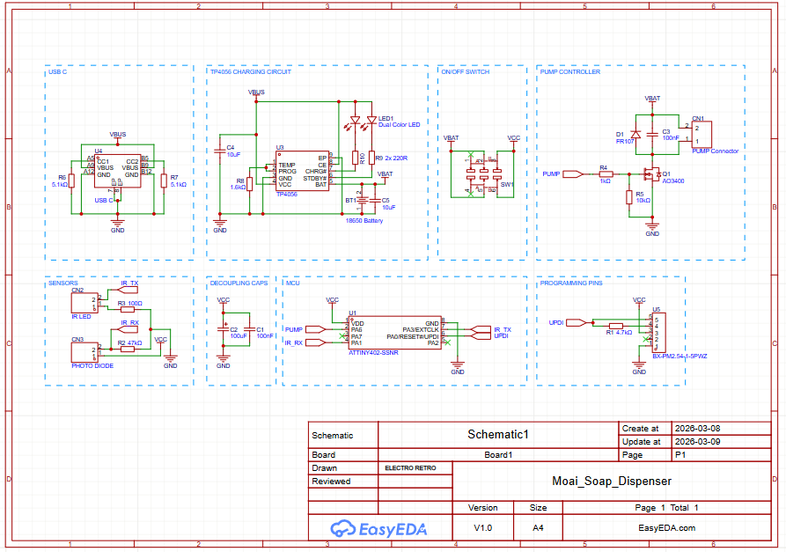
Task: Click the 'Reviewed' label in title block
Action: (331, 481)
